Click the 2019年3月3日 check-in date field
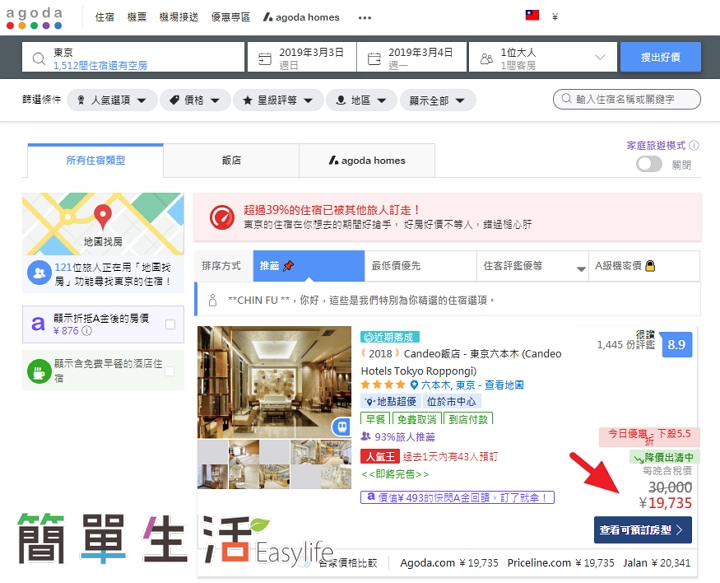Screen dimensions: 720x583 click(302, 57)
